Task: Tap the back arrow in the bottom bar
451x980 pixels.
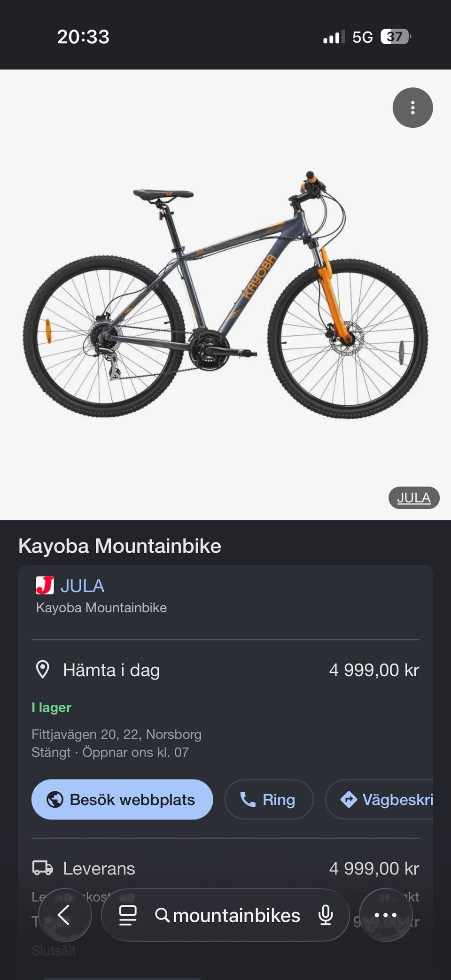Action: [x=64, y=915]
